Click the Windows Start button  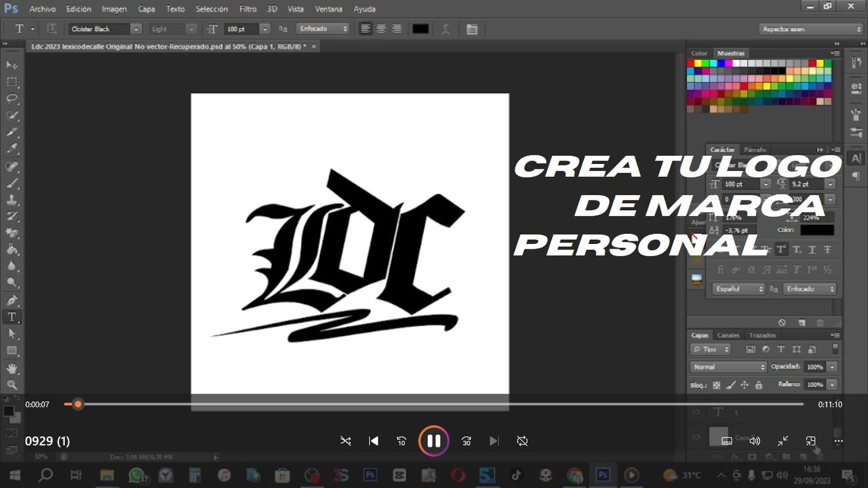click(x=14, y=474)
